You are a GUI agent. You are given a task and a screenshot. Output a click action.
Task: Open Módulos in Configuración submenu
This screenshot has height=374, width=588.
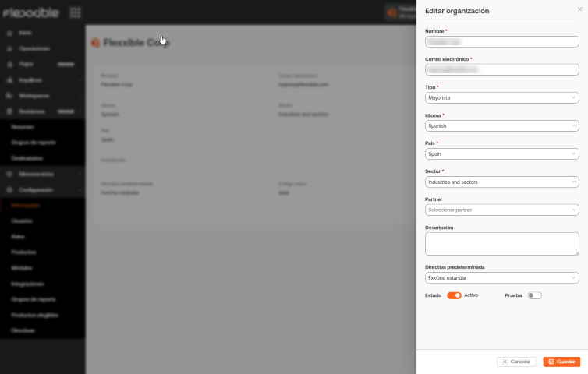[22, 268]
